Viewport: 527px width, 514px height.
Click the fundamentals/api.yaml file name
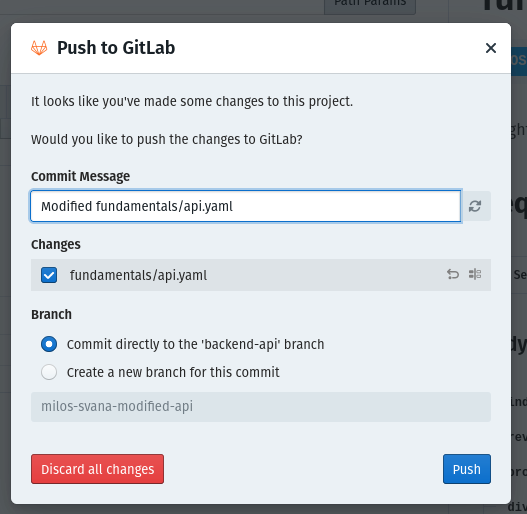click(x=138, y=275)
